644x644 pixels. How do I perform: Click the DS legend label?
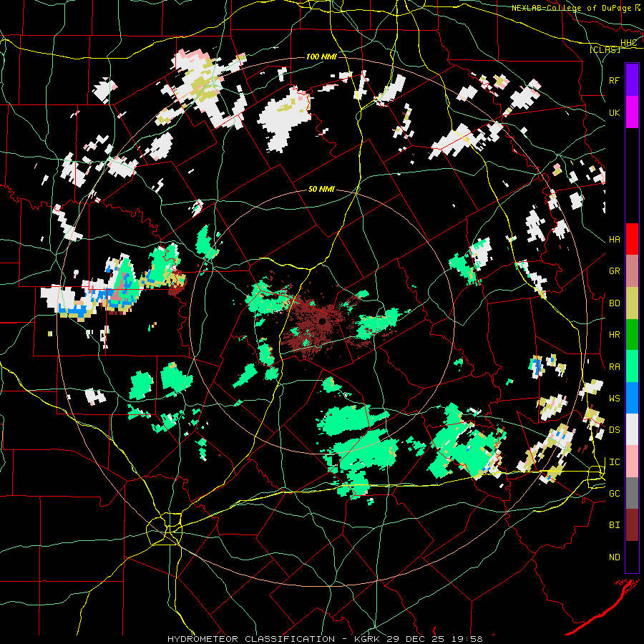pos(614,429)
